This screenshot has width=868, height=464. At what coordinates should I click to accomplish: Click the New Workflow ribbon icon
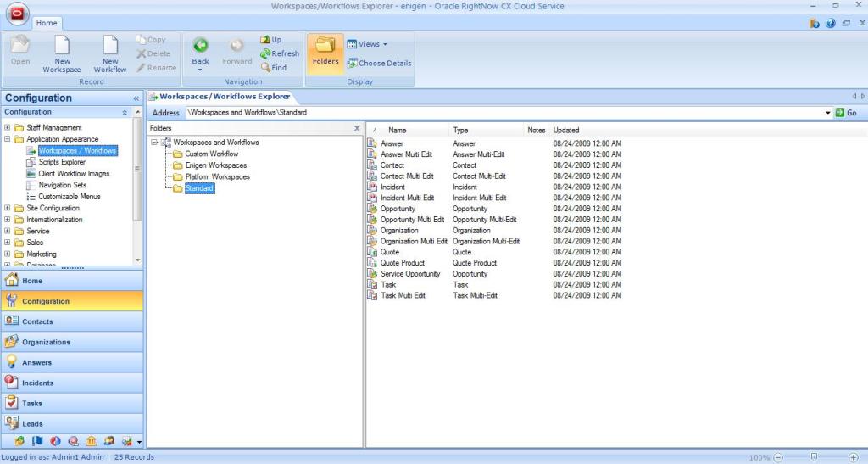(x=110, y=48)
